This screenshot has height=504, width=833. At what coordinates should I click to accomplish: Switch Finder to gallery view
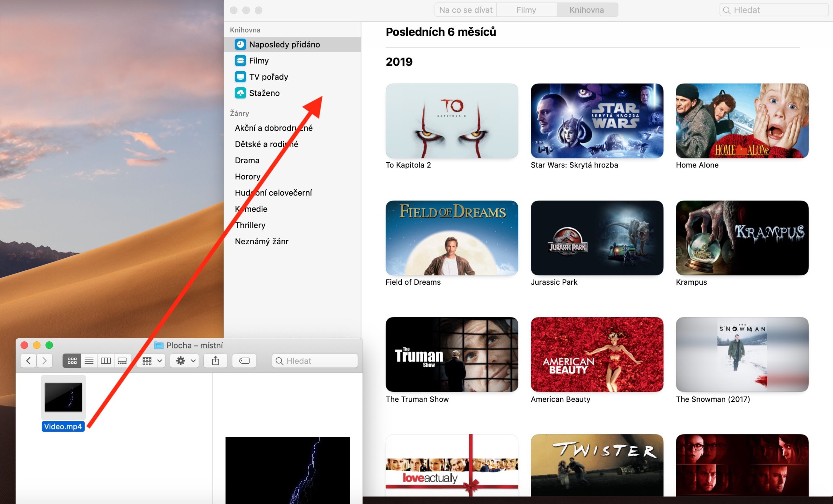click(122, 361)
